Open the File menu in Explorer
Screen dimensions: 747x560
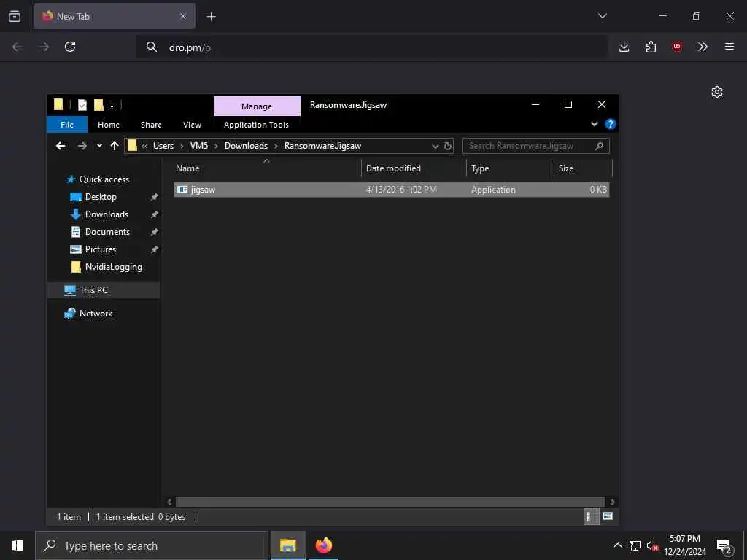click(67, 125)
